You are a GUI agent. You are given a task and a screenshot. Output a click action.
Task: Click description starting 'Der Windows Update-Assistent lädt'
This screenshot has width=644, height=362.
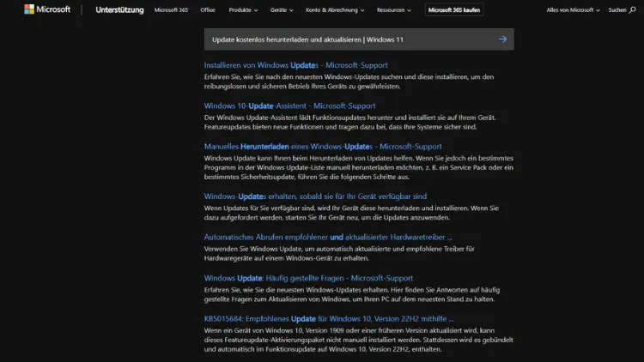tap(350, 123)
